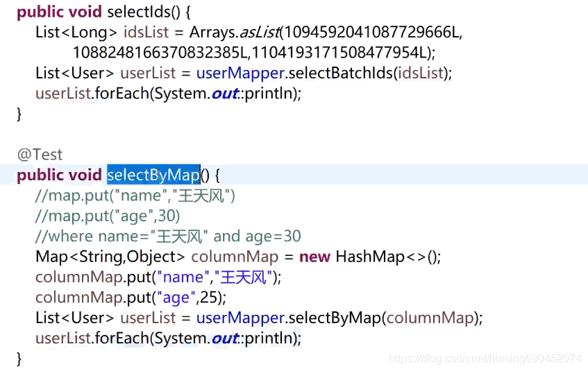588x371 pixels.
Task: Click closing brace of selectIds method
Action: 19,114
